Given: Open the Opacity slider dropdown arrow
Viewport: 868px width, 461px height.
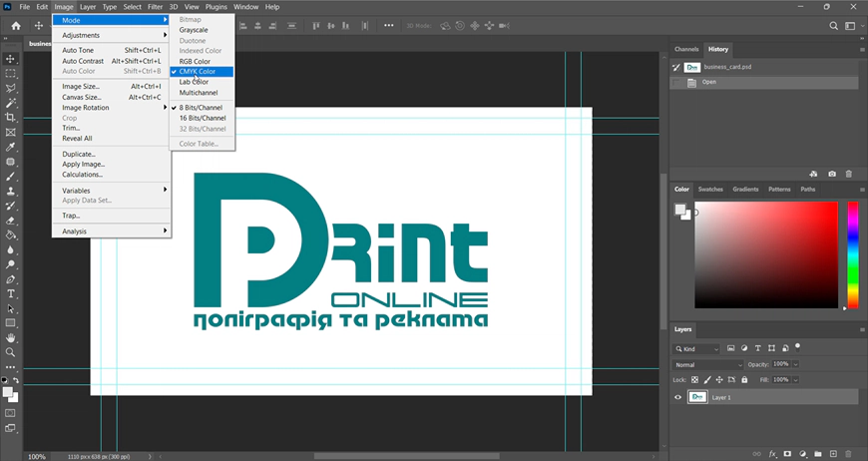Looking at the screenshot, I should point(795,364).
